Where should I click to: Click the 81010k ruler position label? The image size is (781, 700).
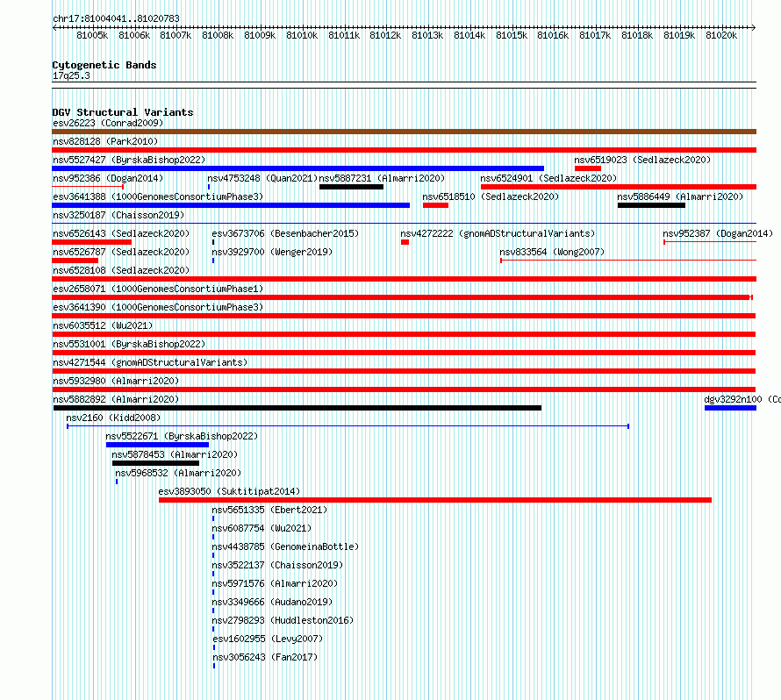(302, 35)
